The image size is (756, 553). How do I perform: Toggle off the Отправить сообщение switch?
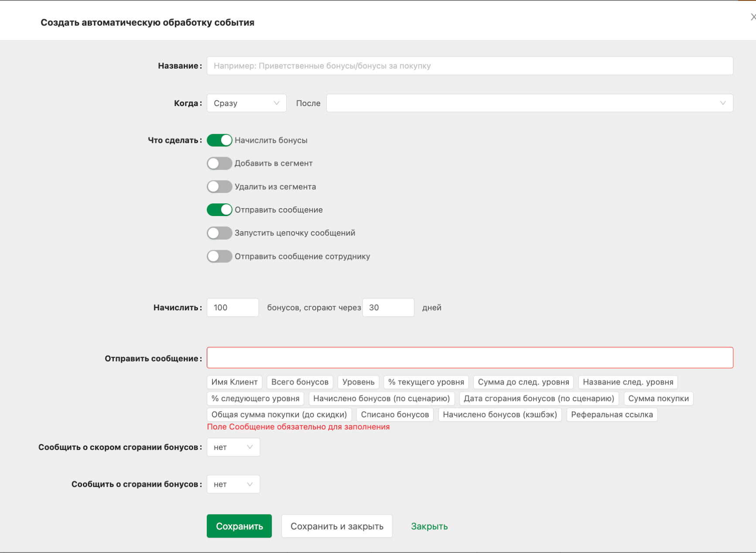pyautogui.click(x=219, y=210)
